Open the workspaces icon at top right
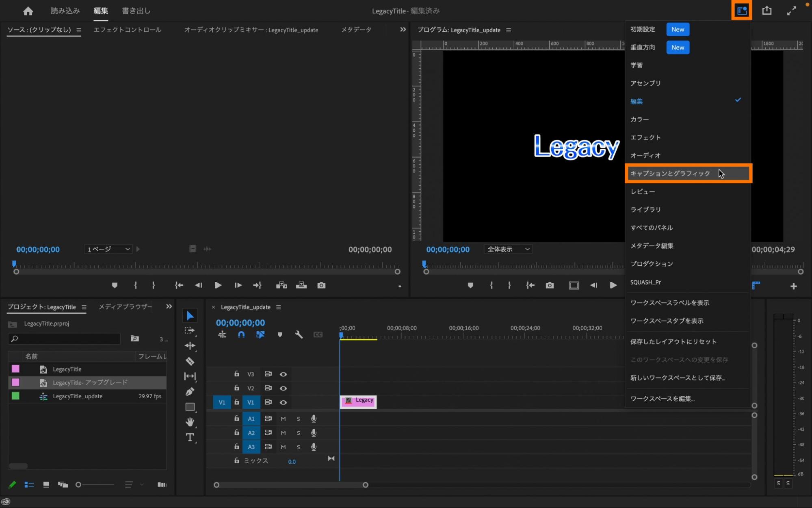This screenshot has height=508, width=812. (x=742, y=11)
